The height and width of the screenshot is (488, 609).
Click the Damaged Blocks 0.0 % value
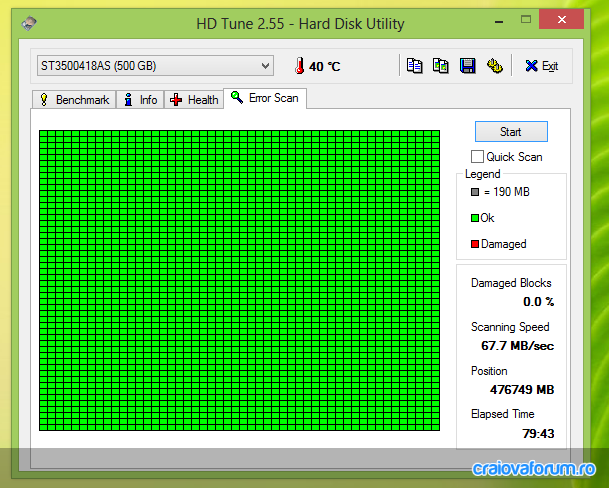538,302
